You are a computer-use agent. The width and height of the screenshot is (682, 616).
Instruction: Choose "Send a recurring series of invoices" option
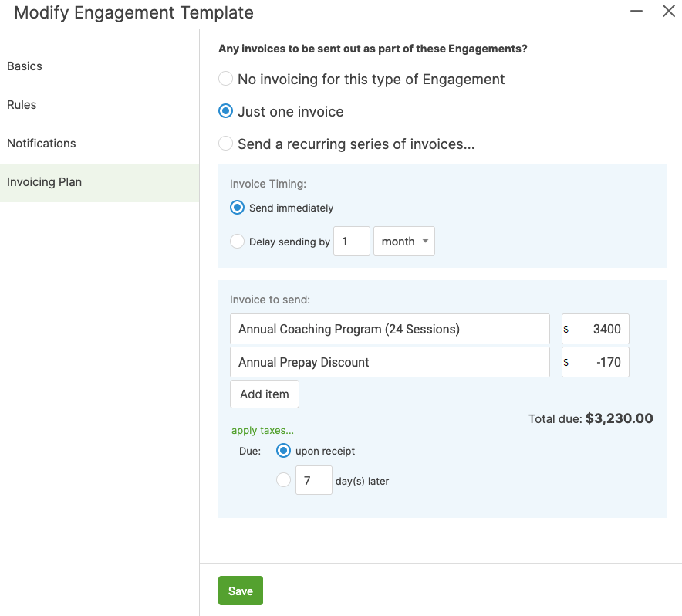pyautogui.click(x=225, y=144)
